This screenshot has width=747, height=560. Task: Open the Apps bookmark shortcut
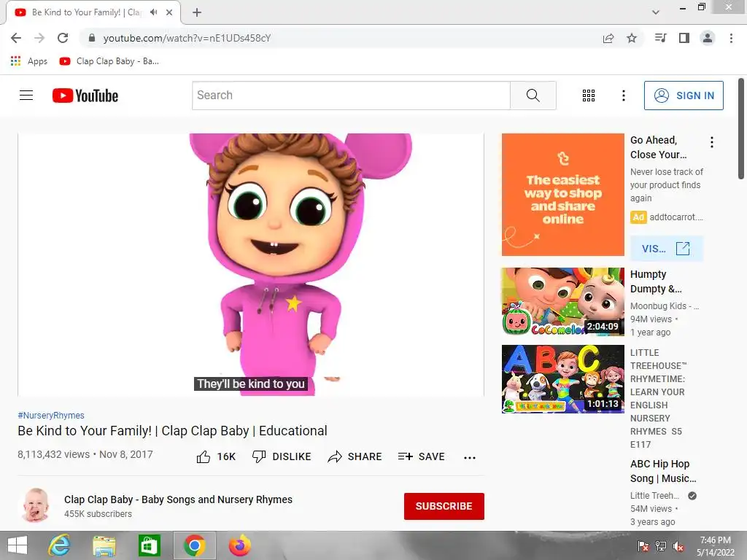coord(29,61)
